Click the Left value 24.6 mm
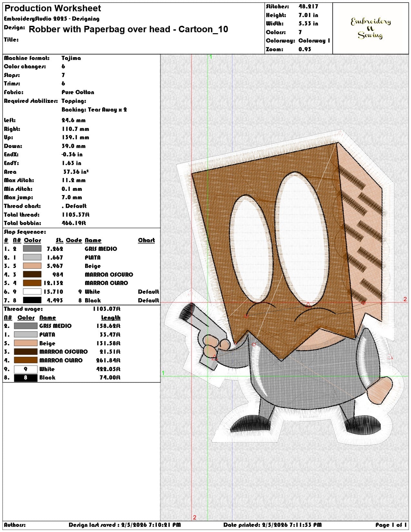 73,120
